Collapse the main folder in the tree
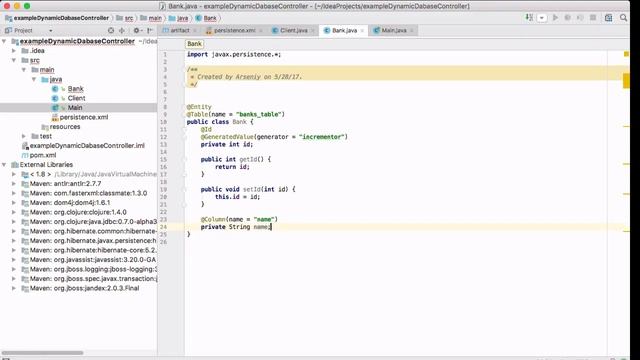This screenshot has width=640, height=360. click(x=24, y=70)
